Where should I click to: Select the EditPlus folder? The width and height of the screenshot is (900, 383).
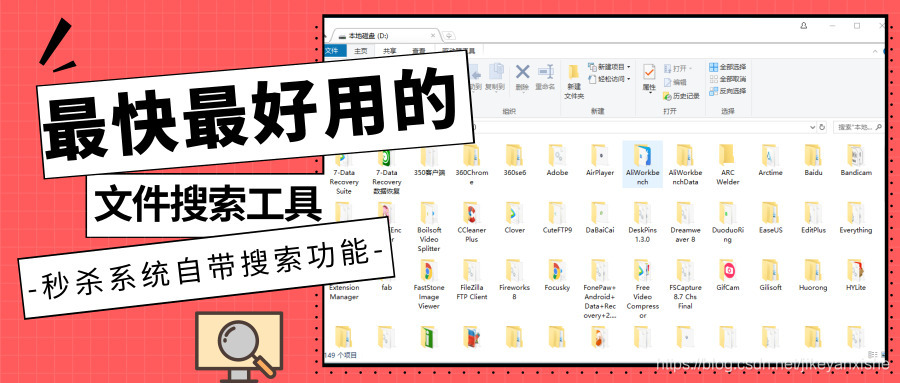tap(813, 217)
